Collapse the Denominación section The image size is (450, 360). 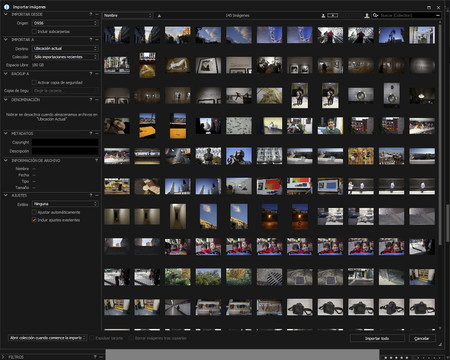click(x=6, y=100)
